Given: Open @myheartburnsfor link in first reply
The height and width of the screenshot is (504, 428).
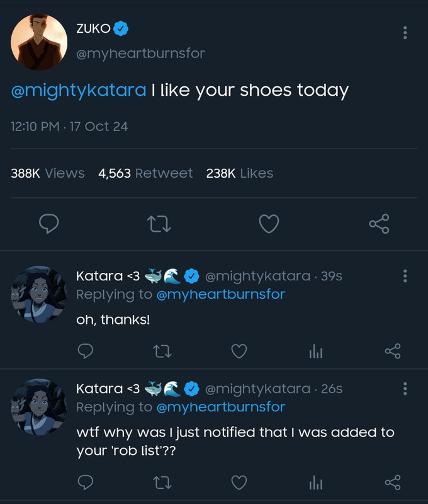Looking at the screenshot, I should tap(220, 294).
